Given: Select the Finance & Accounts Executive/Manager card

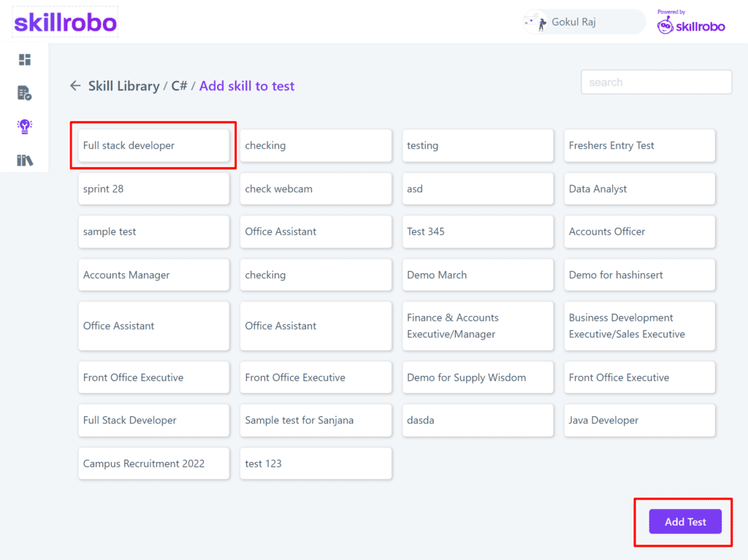Looking at the screenshot, I should [x=478, y=326].
